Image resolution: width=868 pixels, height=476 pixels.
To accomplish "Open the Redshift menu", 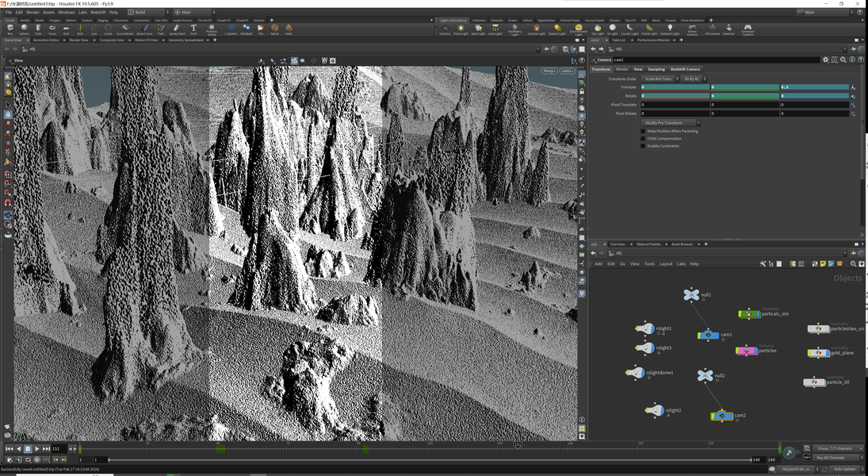I will (98, 12).
